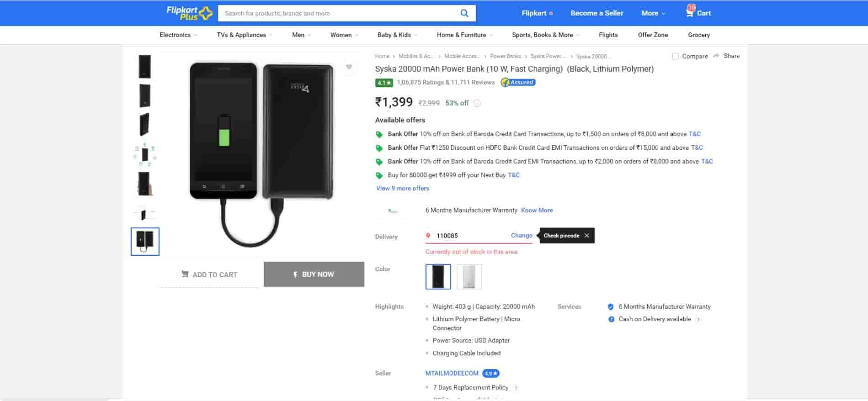Select the white color variant
The height and width of the screenshot is (401, 868).
(469, 277)
